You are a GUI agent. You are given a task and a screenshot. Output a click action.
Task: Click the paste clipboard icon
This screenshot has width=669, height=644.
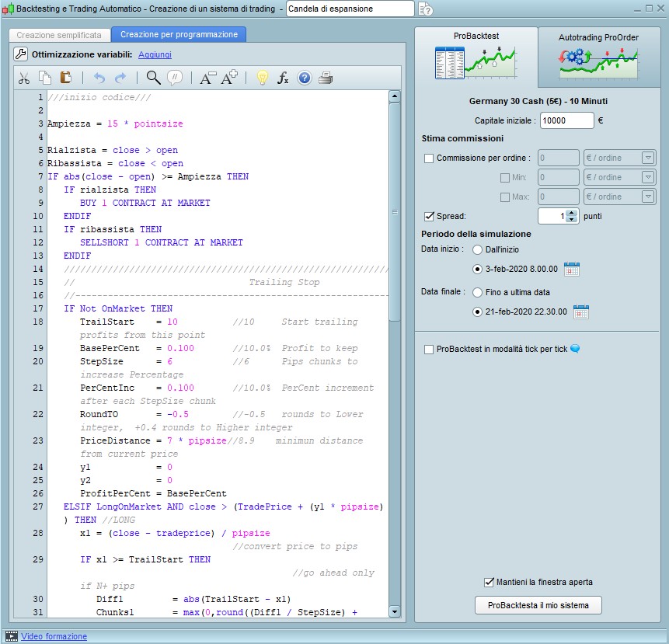coord(66,78)
